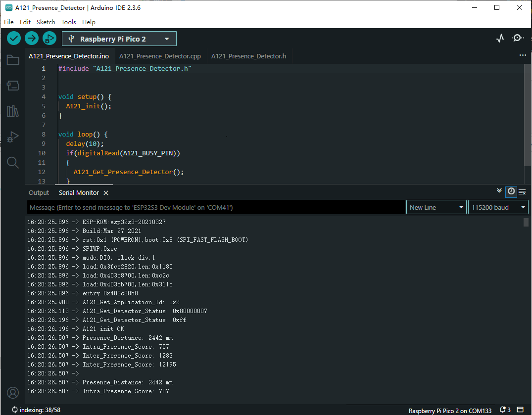The image size is (532, 415).
Task: Open the Sketch menu
Action: click(46, 22)
